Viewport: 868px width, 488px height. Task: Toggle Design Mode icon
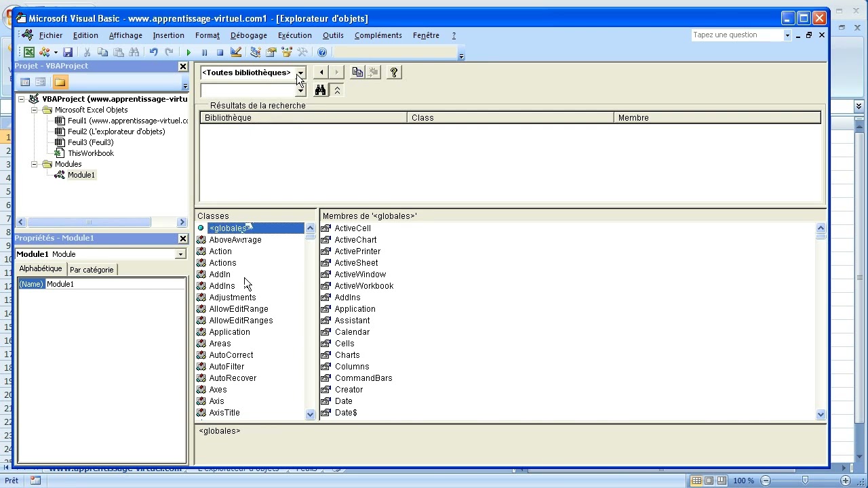point(236,52)
